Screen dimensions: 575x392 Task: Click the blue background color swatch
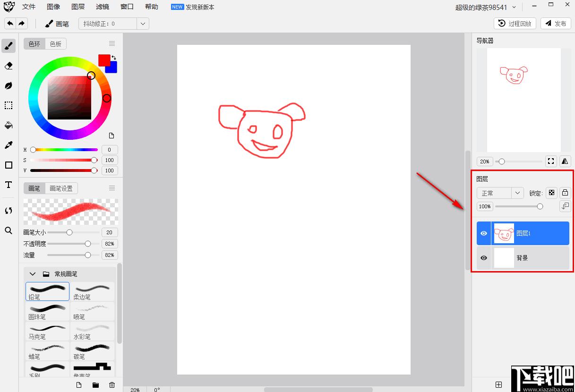click(x=113, y=69)
